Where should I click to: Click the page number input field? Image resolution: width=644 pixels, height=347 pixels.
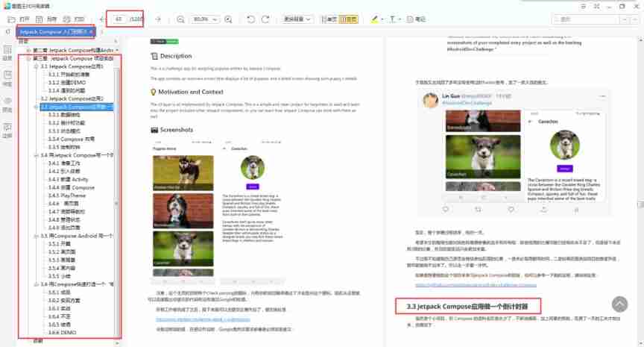pyautogui.click(x=119, y=19)
